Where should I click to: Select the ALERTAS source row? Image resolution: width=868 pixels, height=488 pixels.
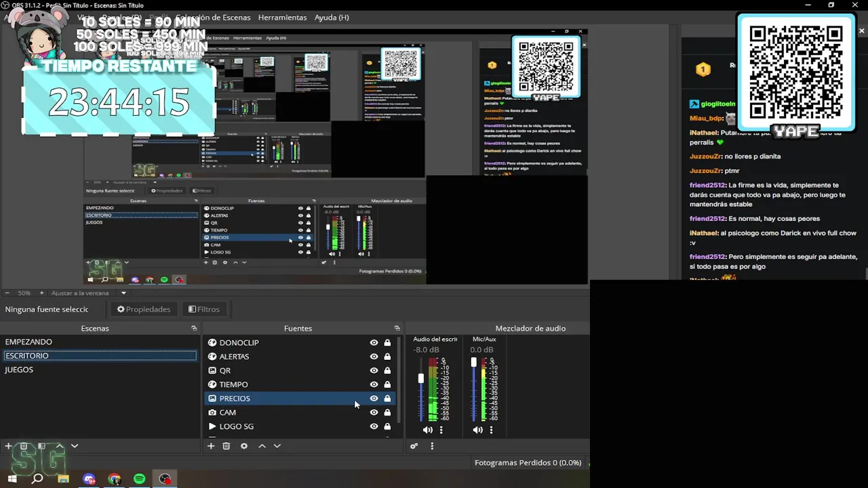[x=299, y=357]
